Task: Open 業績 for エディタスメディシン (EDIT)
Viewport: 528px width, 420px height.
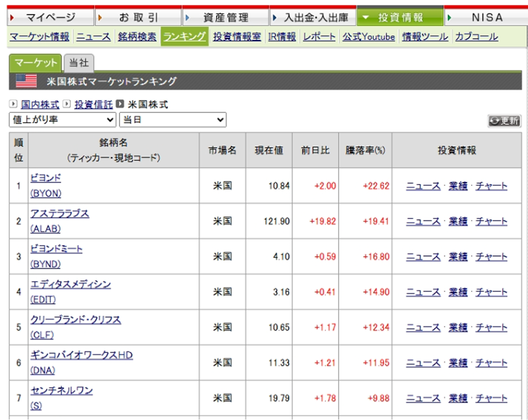Action: point(458,292)
